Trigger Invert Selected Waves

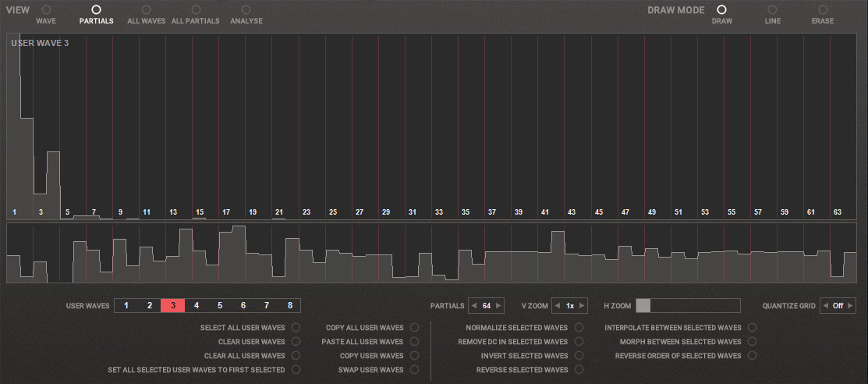(x=579, y=356)
